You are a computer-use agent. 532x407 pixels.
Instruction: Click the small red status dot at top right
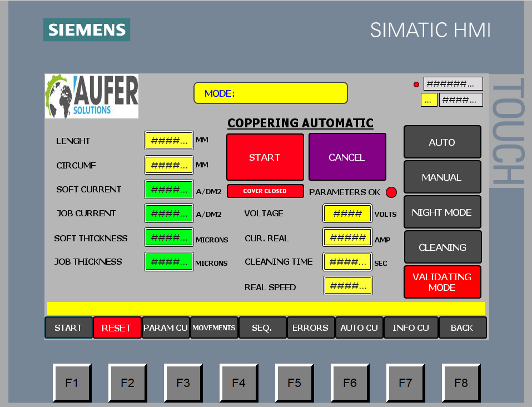pos(416,85)
